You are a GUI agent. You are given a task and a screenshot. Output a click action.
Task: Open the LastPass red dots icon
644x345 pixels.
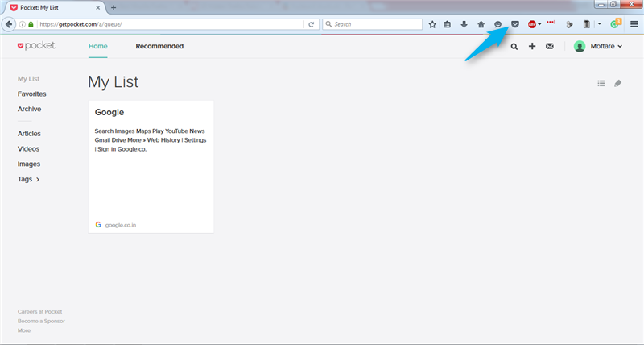[x=551, y=23]
